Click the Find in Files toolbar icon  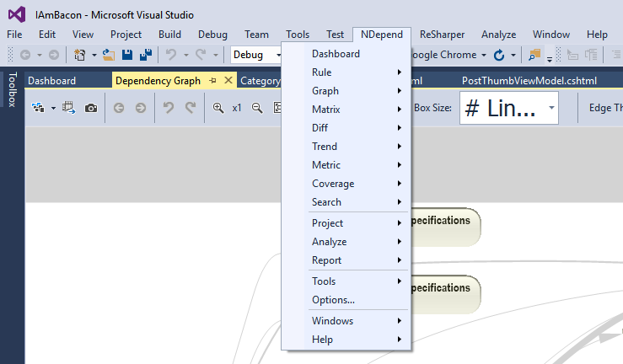534,55
